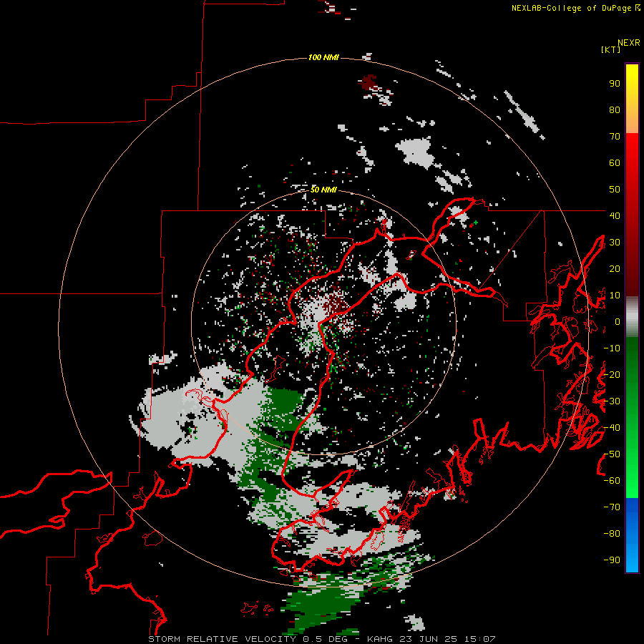Viewport: 644px width, 644px height.
Task: Click the Storm Relative Velocity caption text
Action: click(321, 639)
